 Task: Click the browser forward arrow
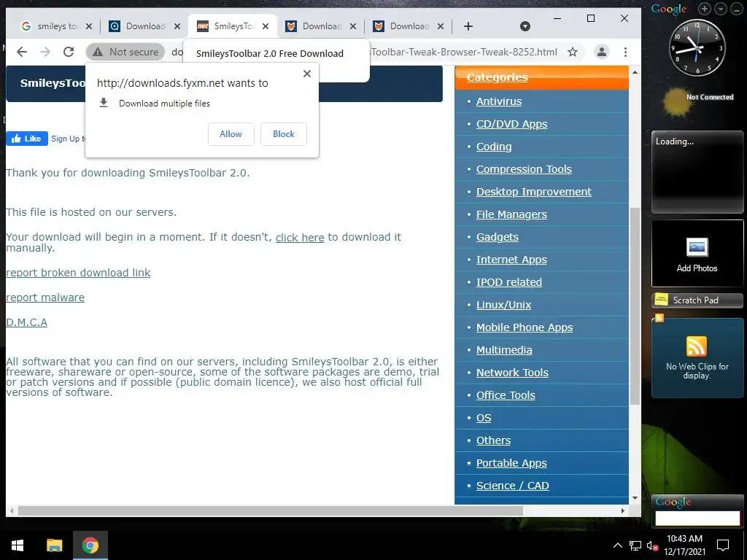pyautogui.click(x=45, y=52)
